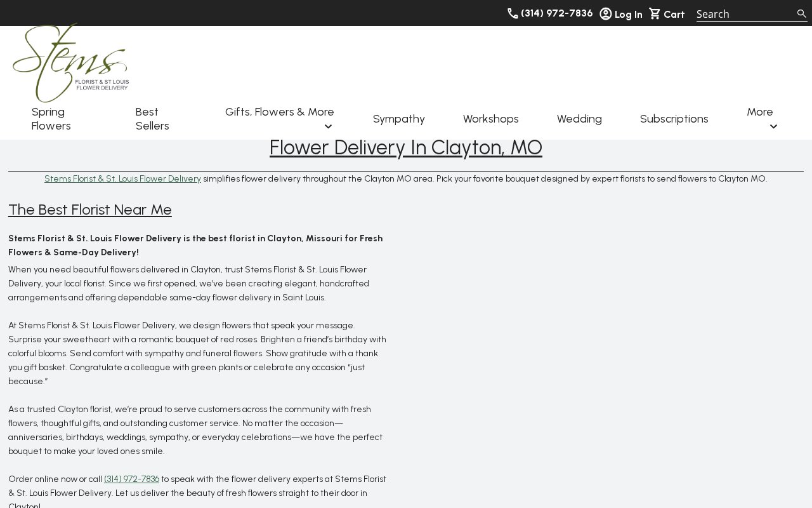Call (314) 972-7836 from top bar

pos(556,13)
